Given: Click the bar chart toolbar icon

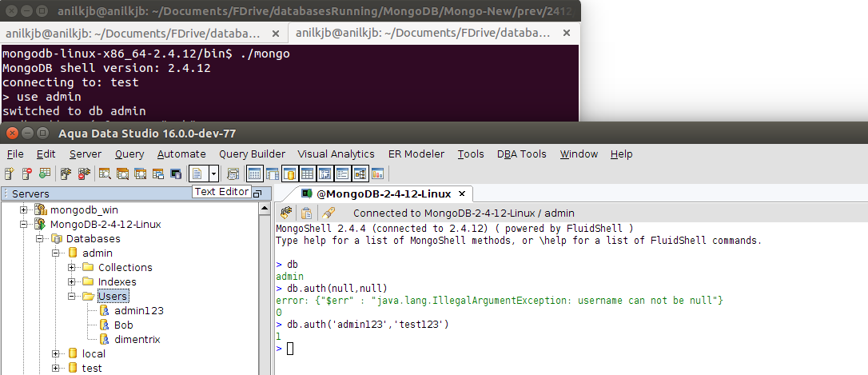Looking at the screenshot, I should [x=377, y=174].
